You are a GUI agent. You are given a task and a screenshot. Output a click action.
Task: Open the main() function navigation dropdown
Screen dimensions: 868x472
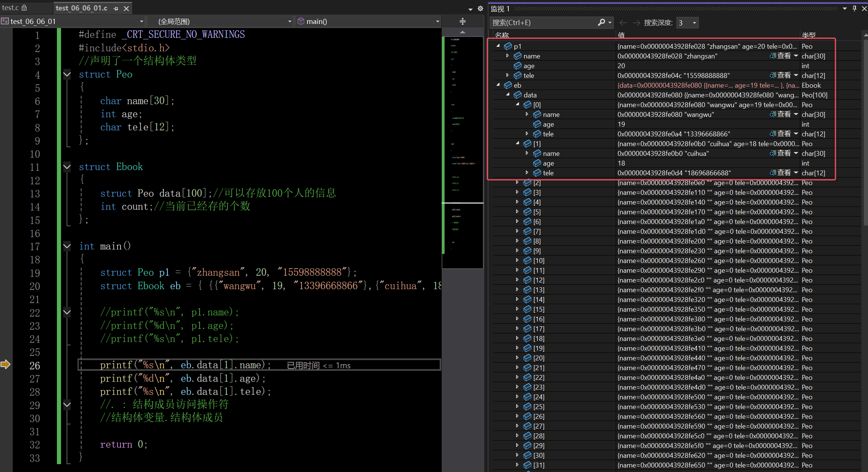[437, 22]
